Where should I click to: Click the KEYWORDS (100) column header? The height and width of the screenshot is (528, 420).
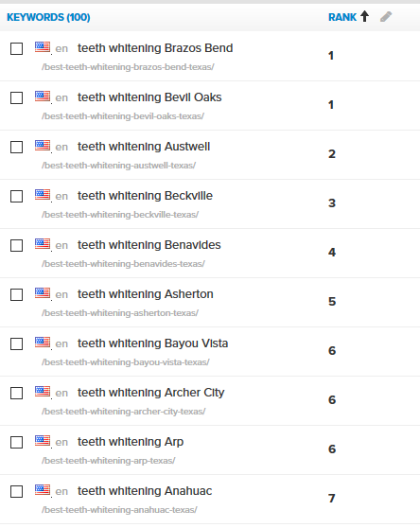click(48, 17)
